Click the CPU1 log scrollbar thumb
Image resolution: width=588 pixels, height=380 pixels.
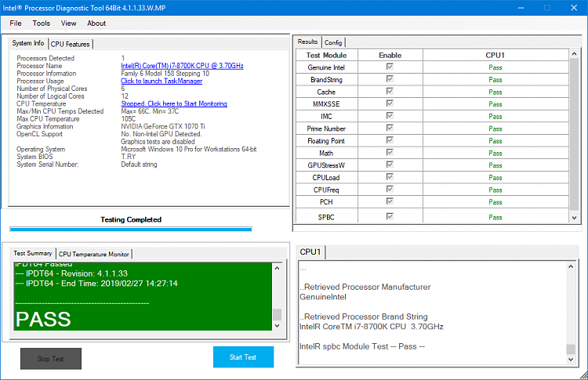click(x=571, y=349)
